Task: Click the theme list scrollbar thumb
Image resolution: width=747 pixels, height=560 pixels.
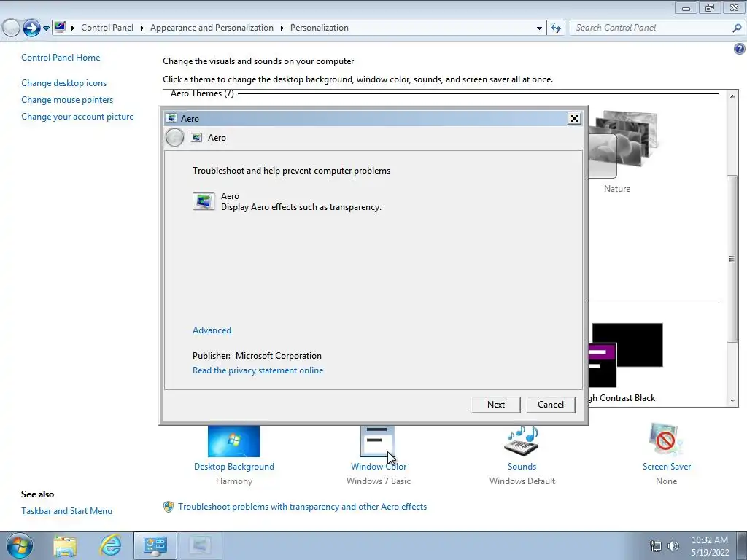Action: point(732,259)
